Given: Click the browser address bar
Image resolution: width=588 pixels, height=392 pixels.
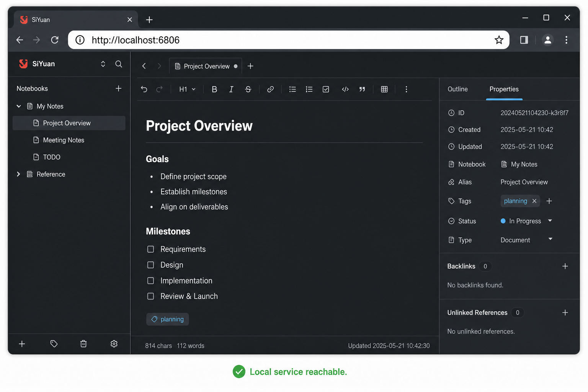Looking at the screenshot, I should coord(289,40).
